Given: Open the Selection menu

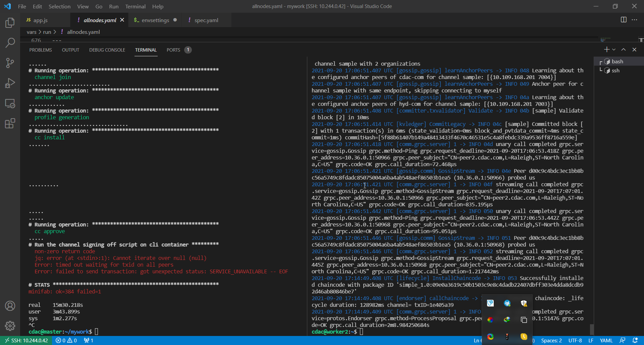Looking at the screenshot, I should (59, 6).
